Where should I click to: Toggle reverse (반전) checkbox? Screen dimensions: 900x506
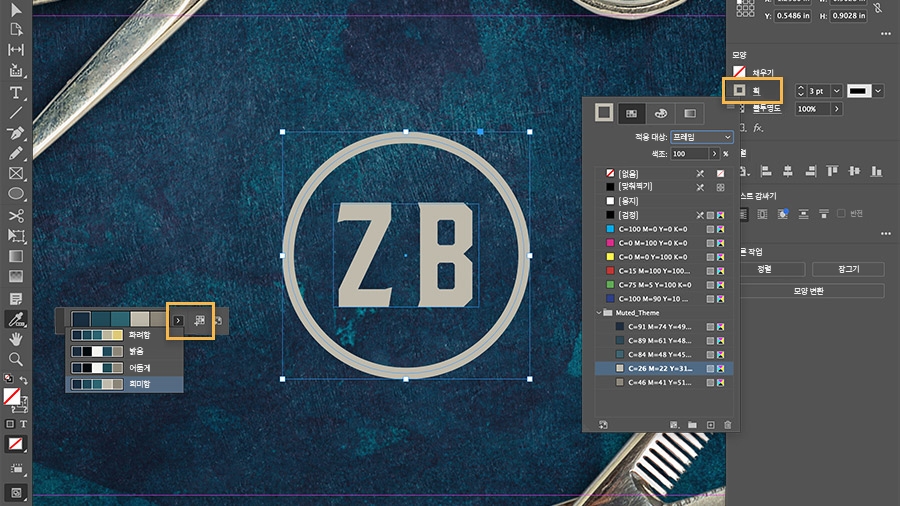pos(841,213)
